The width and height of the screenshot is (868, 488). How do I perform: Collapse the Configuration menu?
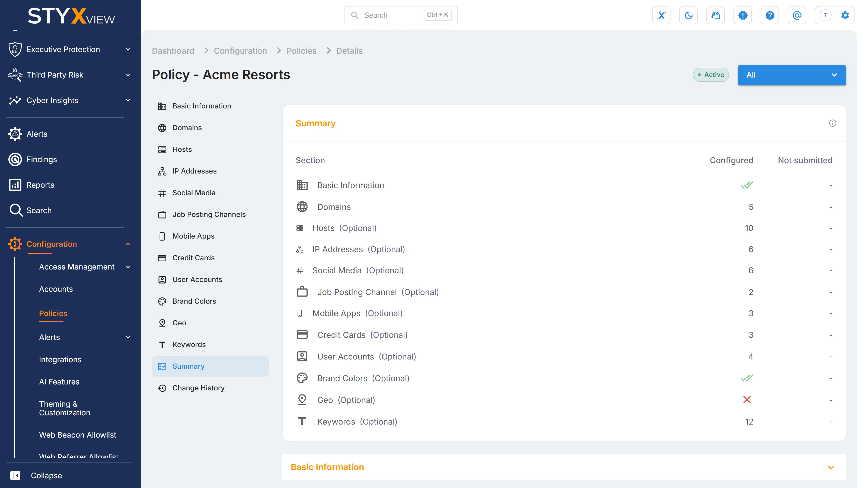pos(128,244)
